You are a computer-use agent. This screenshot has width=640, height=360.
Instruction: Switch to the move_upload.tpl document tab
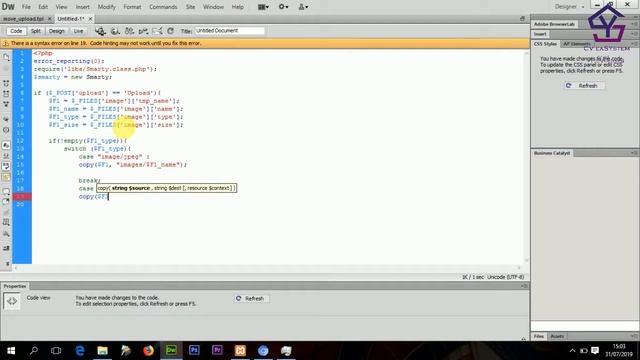coord(23,19)
